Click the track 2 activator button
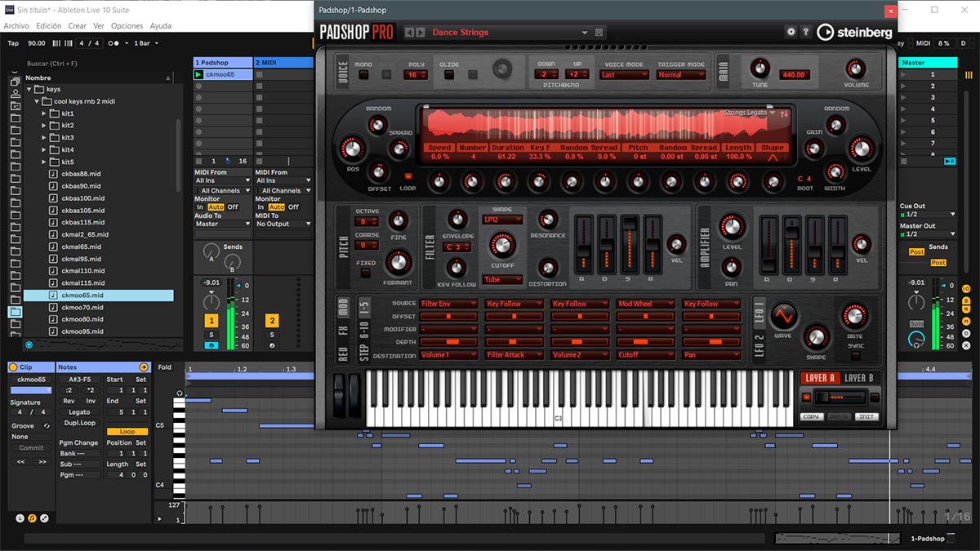 pos(272,321)
